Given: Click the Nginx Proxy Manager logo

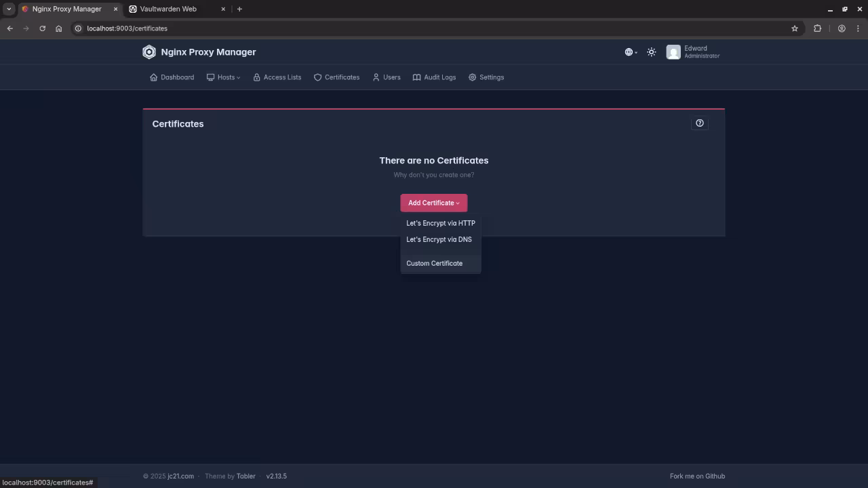Looking at the screenshot, I should (x=149, y=52).
